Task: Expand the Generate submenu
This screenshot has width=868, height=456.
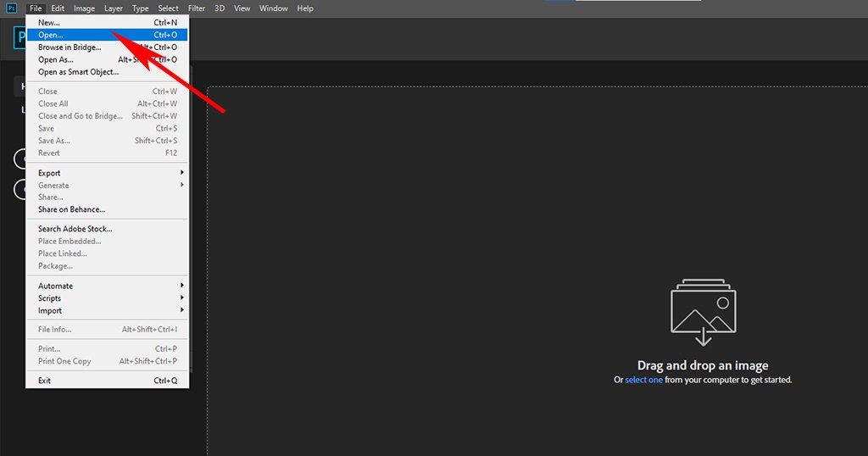Action: coord(108,185)
